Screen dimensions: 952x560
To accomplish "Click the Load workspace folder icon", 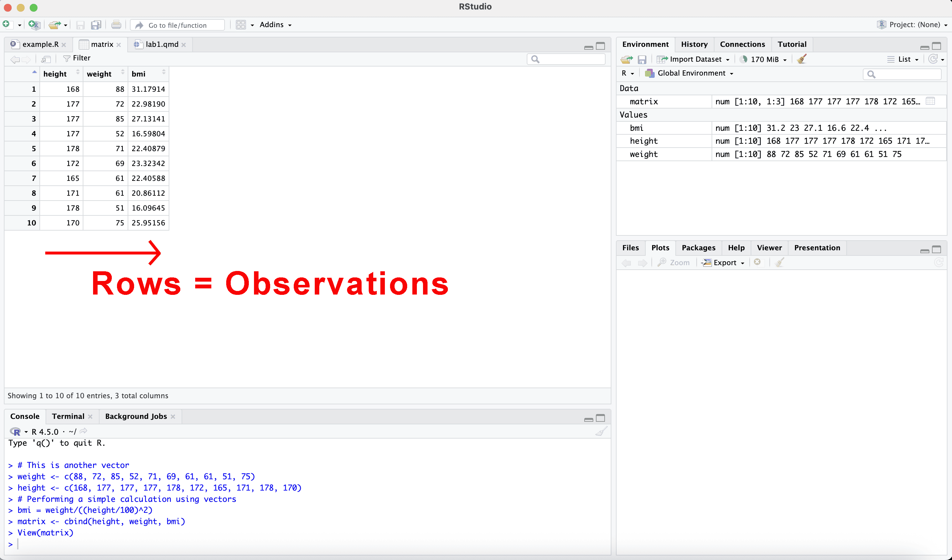I will (x=626, y=59).
